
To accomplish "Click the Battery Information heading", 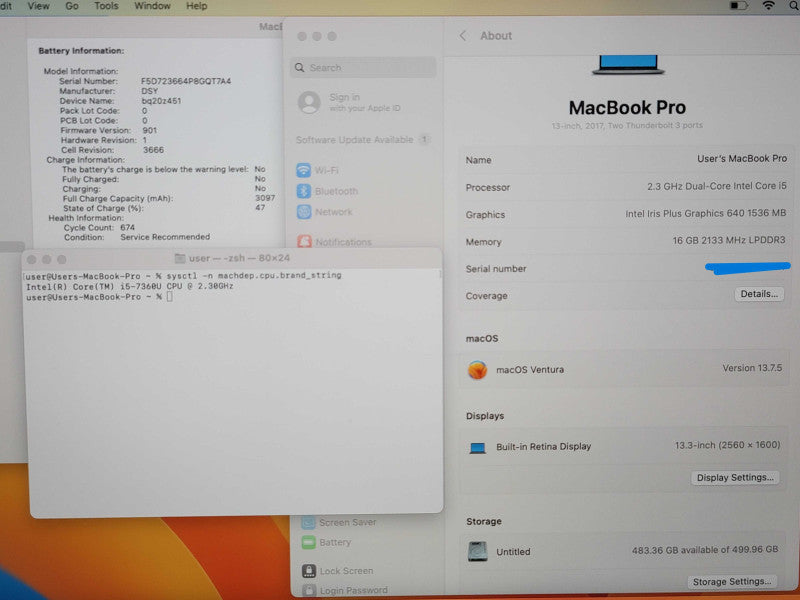I will click(x=81, y=51).
